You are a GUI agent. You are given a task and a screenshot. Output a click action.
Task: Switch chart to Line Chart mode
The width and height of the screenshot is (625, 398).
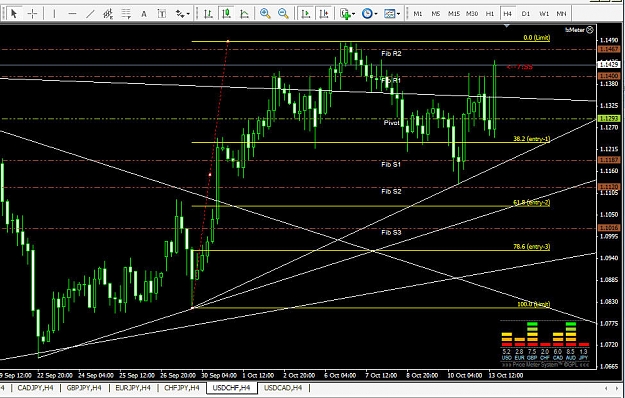tap(244, 14)
